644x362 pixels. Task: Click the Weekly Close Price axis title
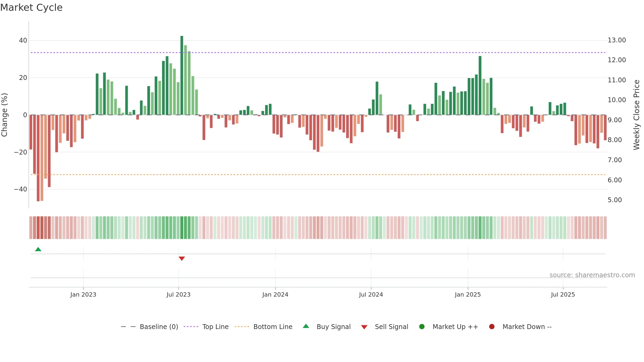point(636,115)
